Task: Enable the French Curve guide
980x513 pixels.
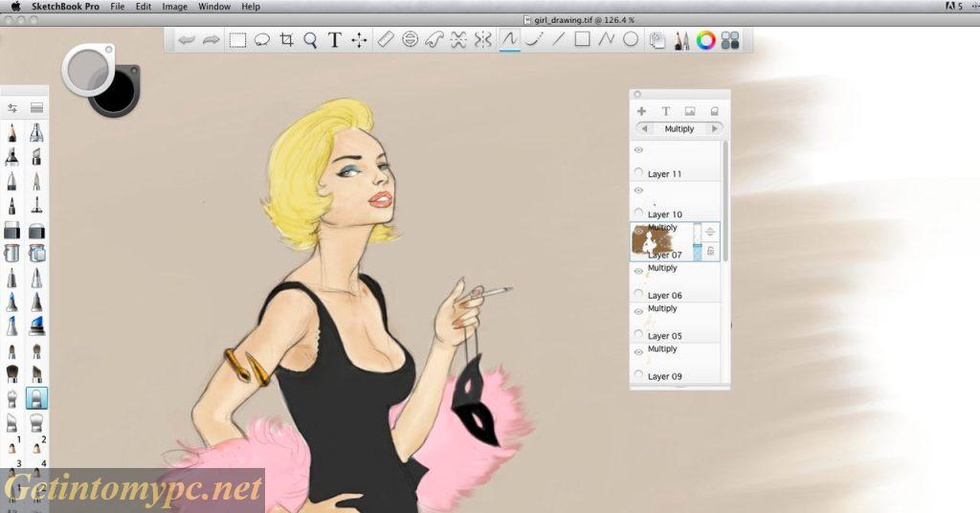Action: pyautogui.click(x=434, y=40)
